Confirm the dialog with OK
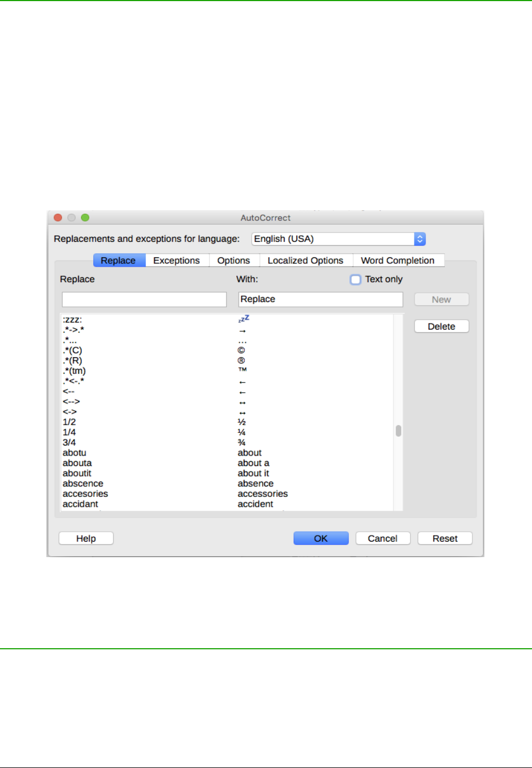Screen dimensions: 532x768 coord(321,538)
